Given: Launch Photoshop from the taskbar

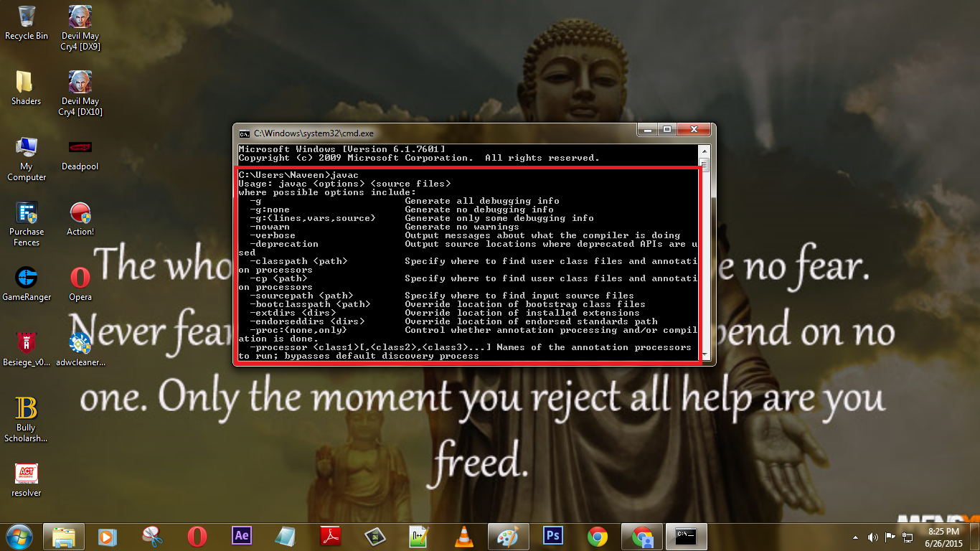Looking at the screenshot, I should tap(552, 536).
